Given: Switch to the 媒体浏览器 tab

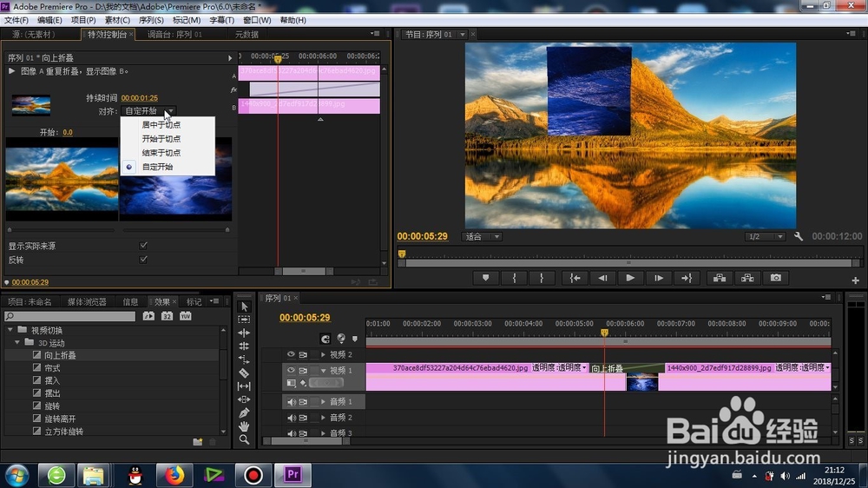Looking at the screenshot, I should [86, 302].
